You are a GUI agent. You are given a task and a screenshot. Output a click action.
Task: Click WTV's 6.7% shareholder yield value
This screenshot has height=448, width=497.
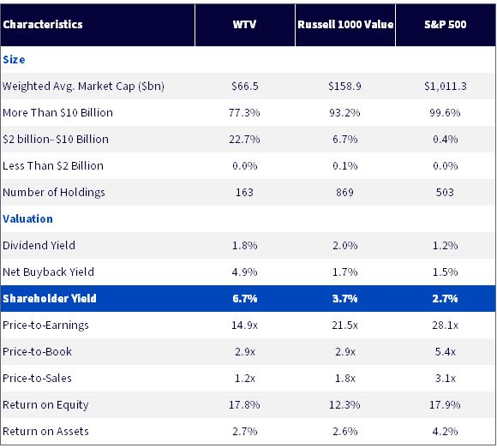point(245,298)
